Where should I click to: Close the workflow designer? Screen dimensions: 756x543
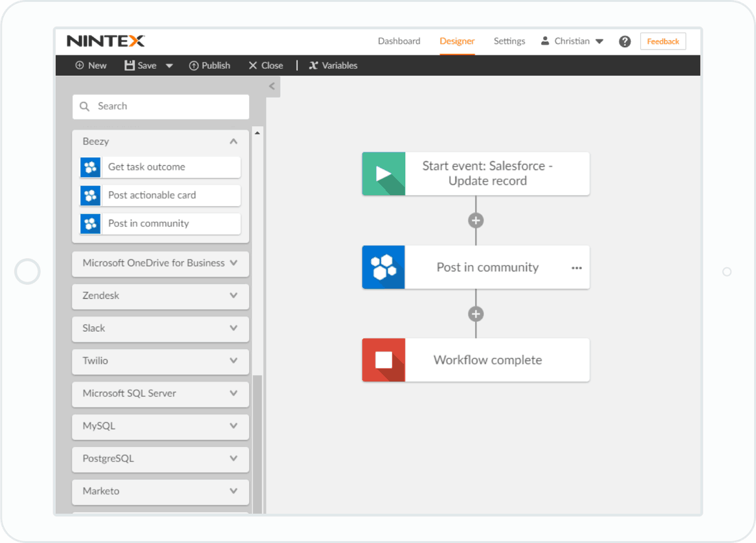pyautogui.click(x=266, y=65)
